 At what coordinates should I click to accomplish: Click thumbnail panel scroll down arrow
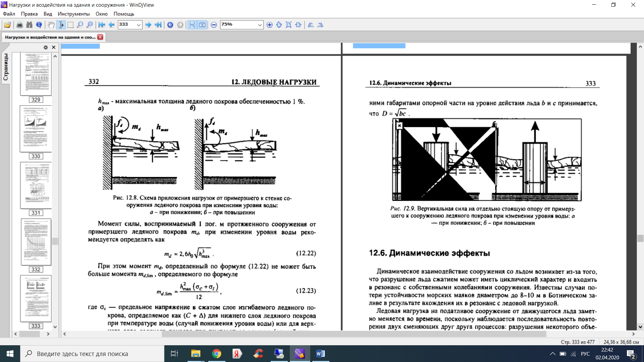click(55, 327)
